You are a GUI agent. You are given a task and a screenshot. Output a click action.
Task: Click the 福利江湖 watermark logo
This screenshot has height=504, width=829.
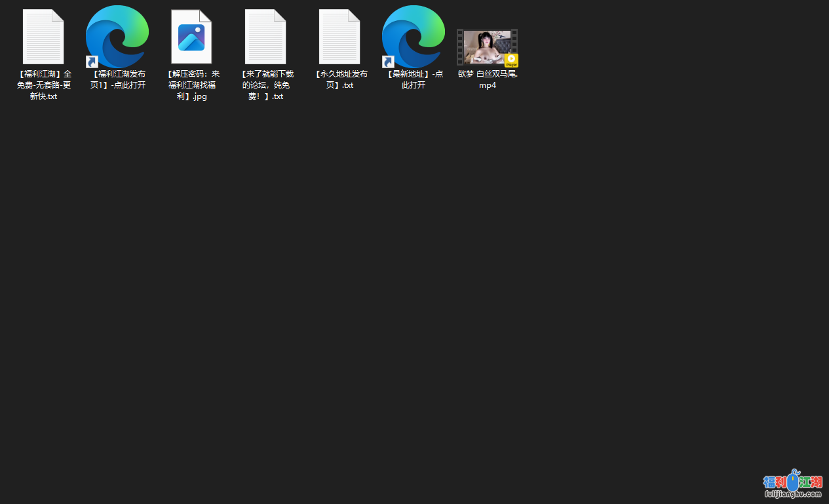click(x=793, y=482)
